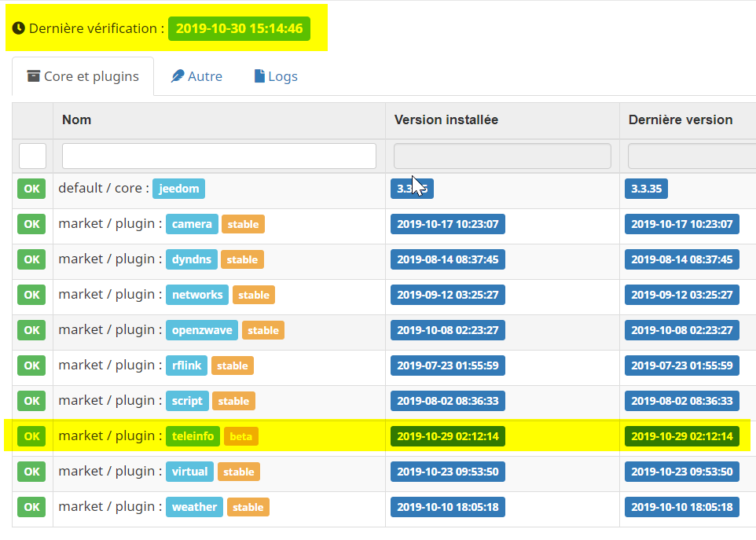The image size is (756, 540).
Task: Click the OK badge for dyndns plugin
Action: point(31,259)
